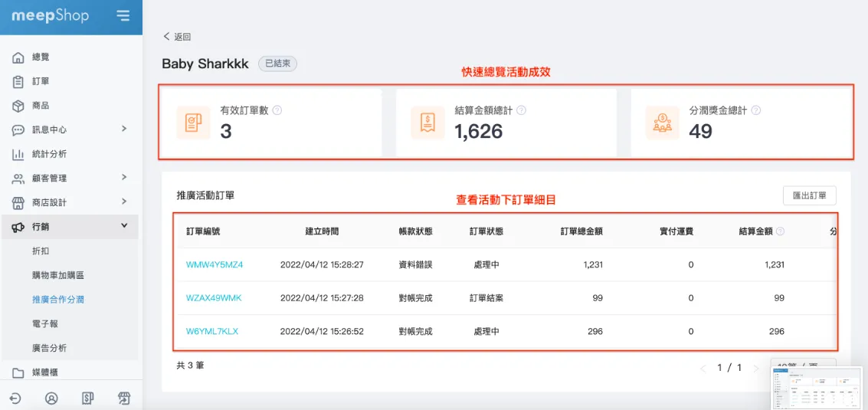Click the 有效訂單數 order card icon

193,123
